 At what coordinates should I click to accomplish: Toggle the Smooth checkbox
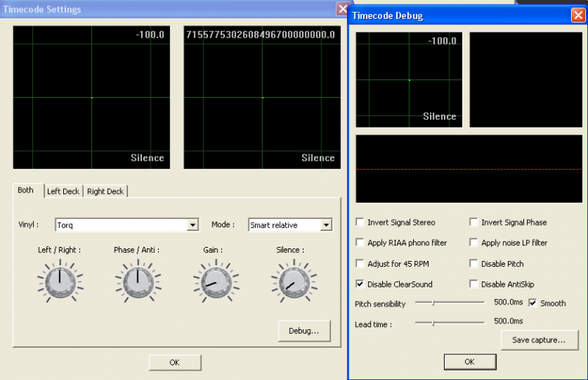(533, 303)
